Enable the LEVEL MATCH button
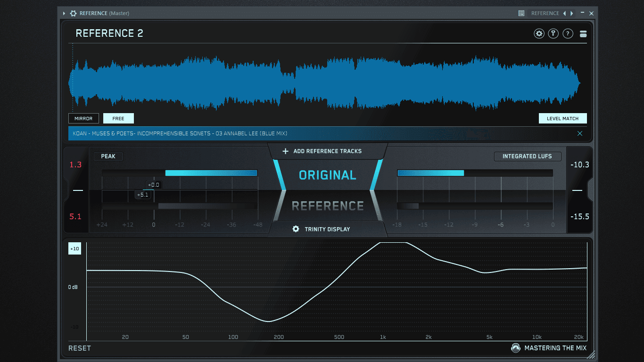 [562, 118]
